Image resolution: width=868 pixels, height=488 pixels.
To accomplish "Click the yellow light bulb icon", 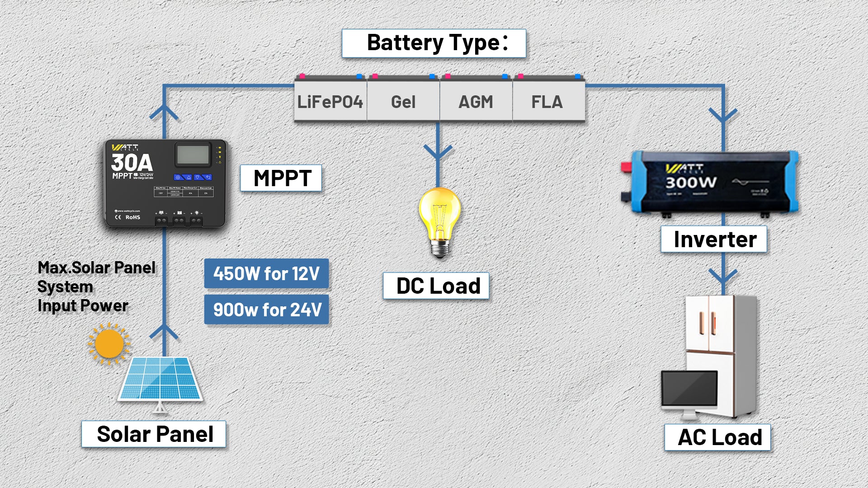I will point(439,221).
